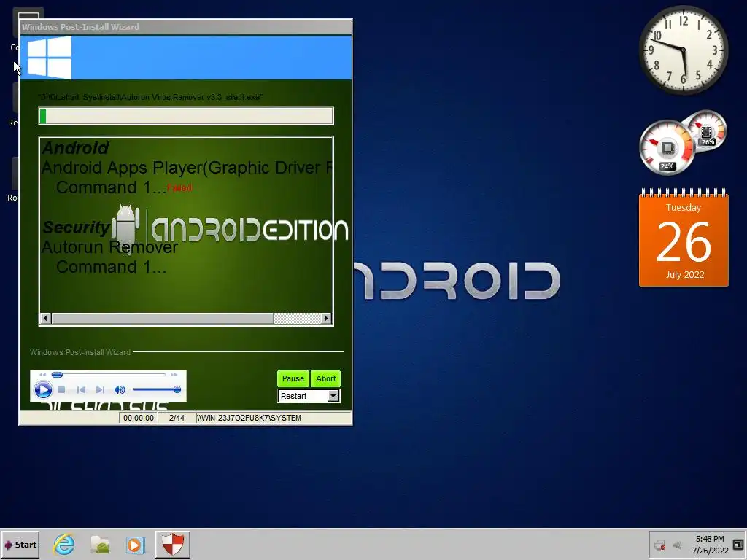Open Windows Media Player from the taskbar
Screen dimensions: 747x560
tap(135, 544)
